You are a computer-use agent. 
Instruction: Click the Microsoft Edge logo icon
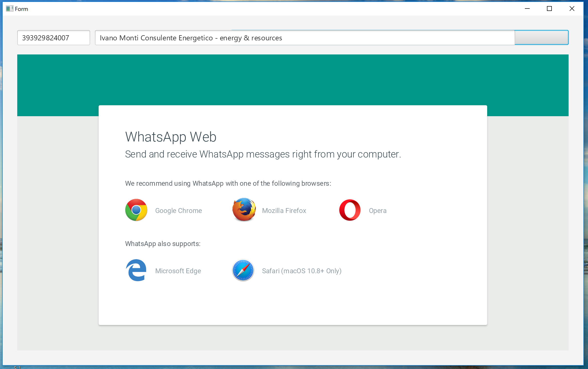[x=136, y=270]
